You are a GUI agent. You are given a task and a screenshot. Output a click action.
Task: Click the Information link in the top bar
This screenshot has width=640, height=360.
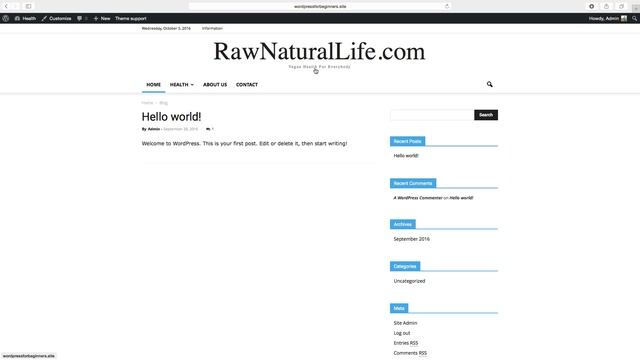point(212,29)
